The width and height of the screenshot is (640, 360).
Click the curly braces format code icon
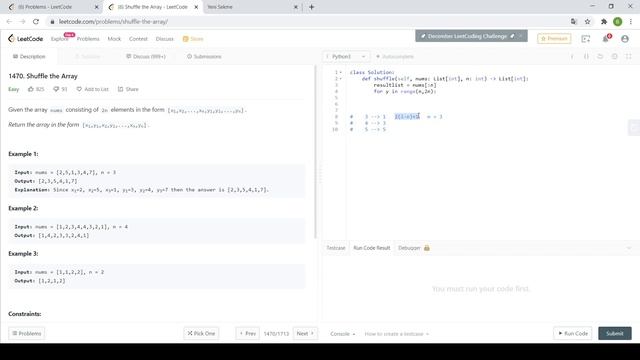click(x=586, y=56)
